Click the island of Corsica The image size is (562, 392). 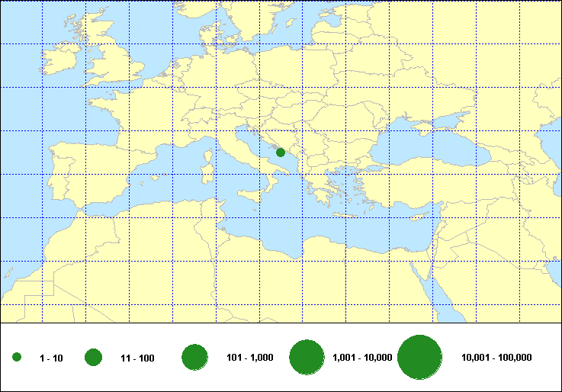point(209,156)
